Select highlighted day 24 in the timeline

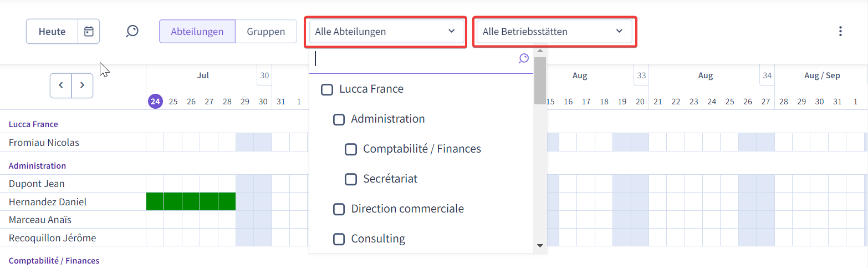[x=155, y=102]
